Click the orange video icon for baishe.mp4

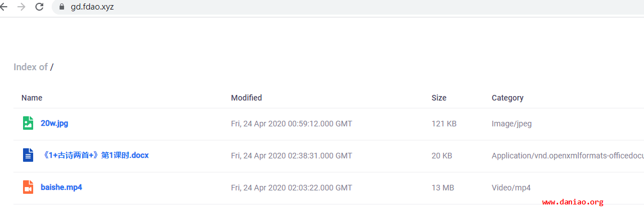pyautogui.click(x=28, y=187)
